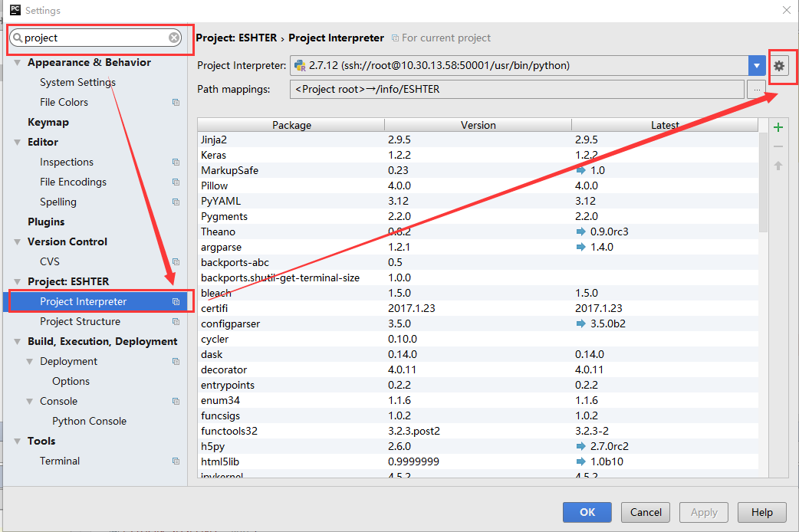
Task: Collapse the Version Control section
Action: click(x=18, y=242)
